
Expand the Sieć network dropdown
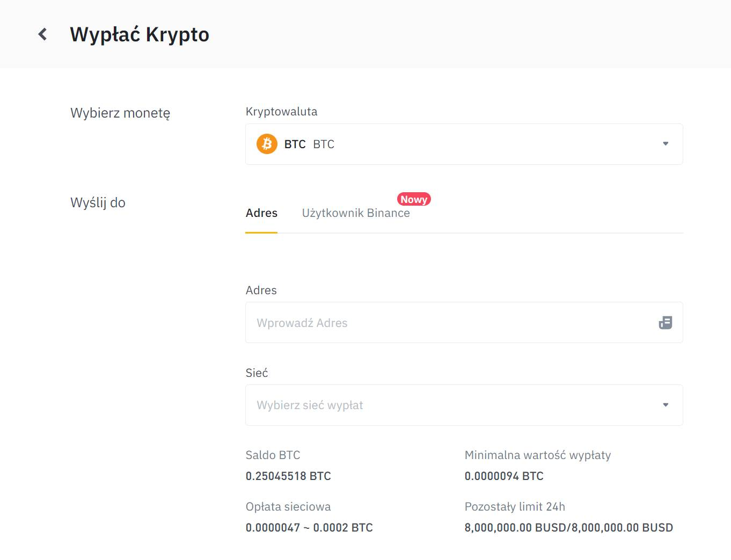pos(464,405)
